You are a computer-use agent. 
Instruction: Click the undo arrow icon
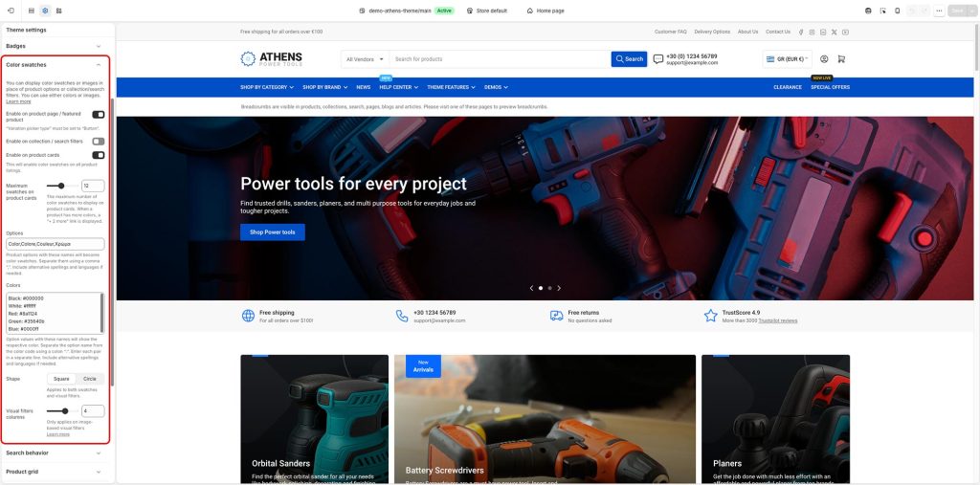pyautogui.click(x=912, y=11)
